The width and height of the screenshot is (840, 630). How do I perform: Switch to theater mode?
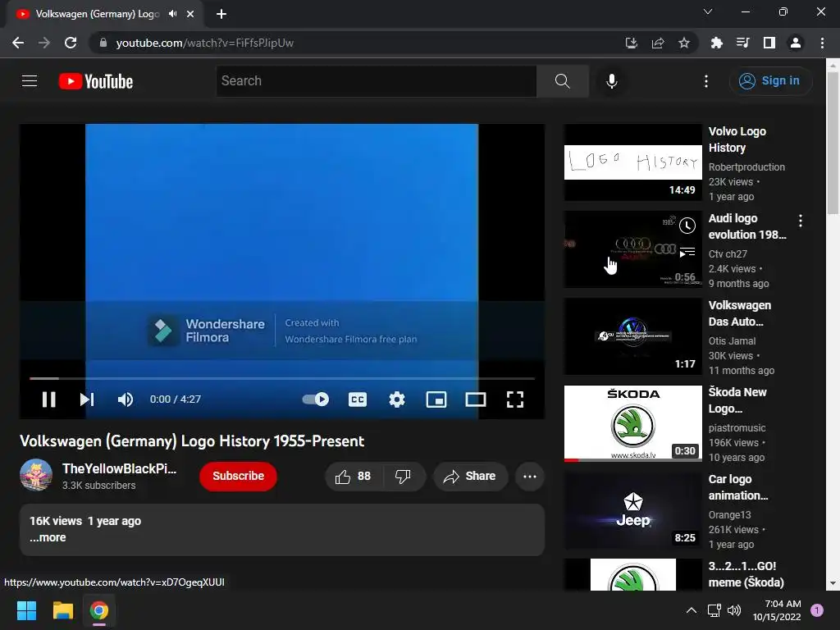(x=476, y=399)
